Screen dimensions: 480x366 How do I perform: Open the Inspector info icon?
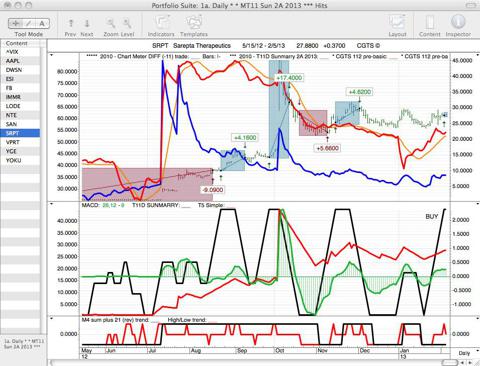458,22
